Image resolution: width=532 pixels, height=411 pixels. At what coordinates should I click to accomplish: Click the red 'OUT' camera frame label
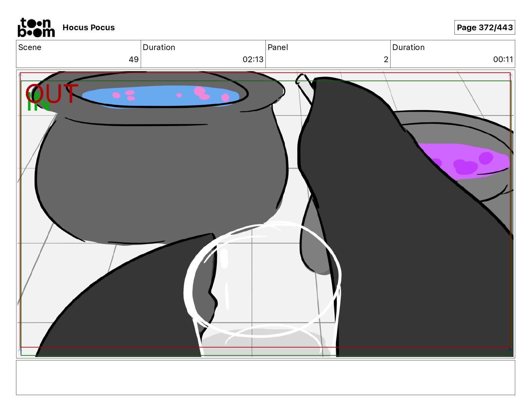tap(52, 94)
